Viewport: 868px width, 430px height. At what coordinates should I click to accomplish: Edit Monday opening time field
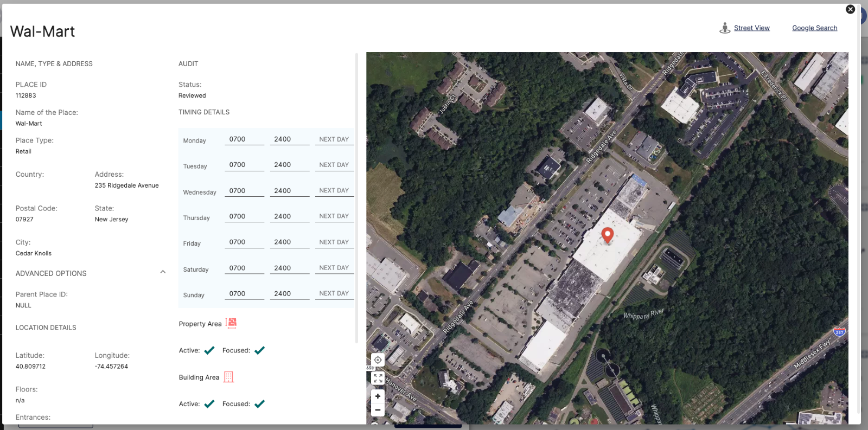pos(245,139)
